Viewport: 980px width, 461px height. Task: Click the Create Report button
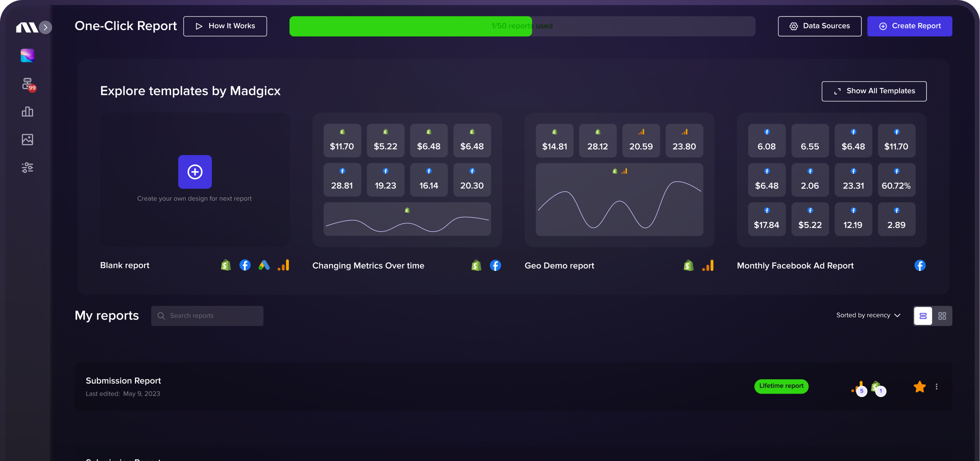(910, 26)
